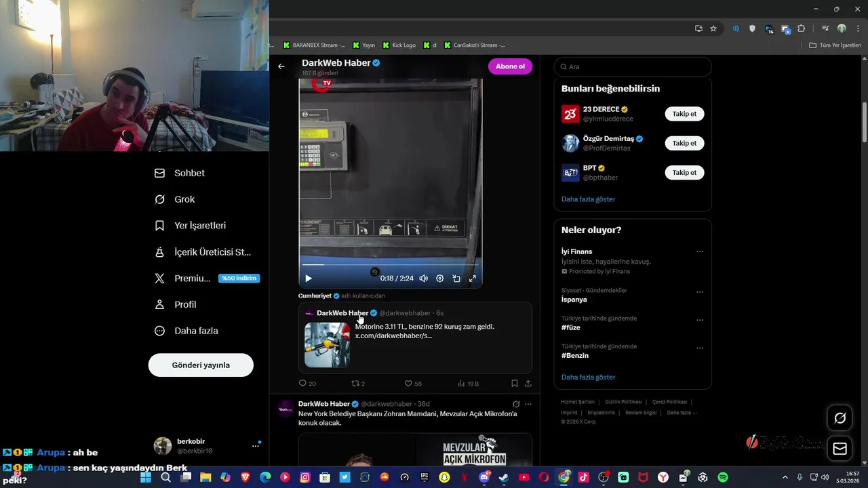Go back with the arrow next to DarkWeb Haber

coord(281,66)
